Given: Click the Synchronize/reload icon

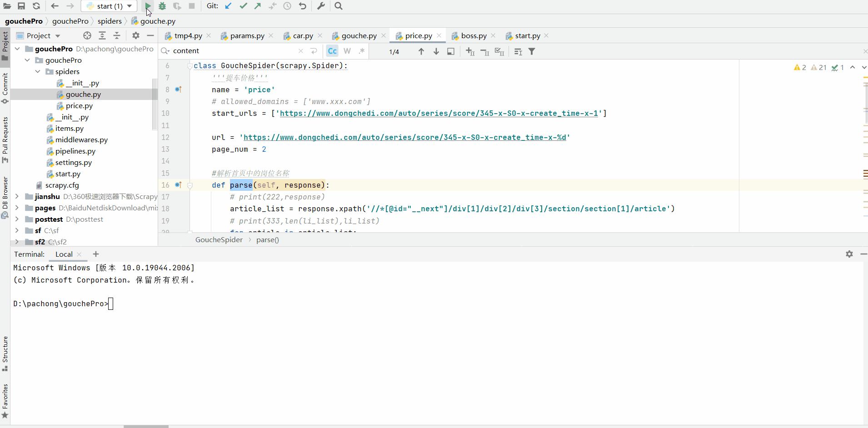Looking at the screenshot, I should (36, 6).
